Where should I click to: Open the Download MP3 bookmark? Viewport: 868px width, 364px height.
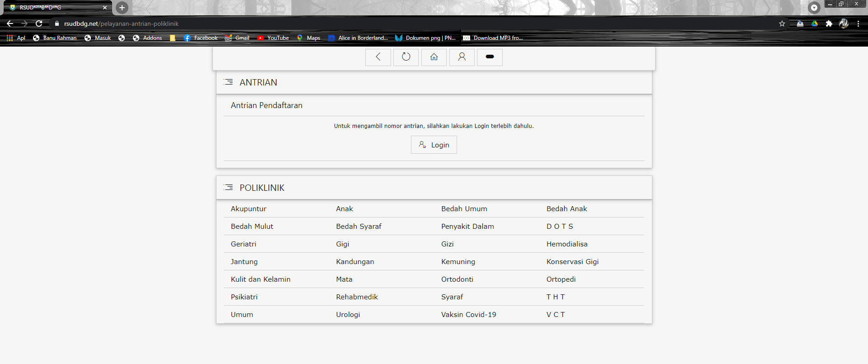[493, 38]
